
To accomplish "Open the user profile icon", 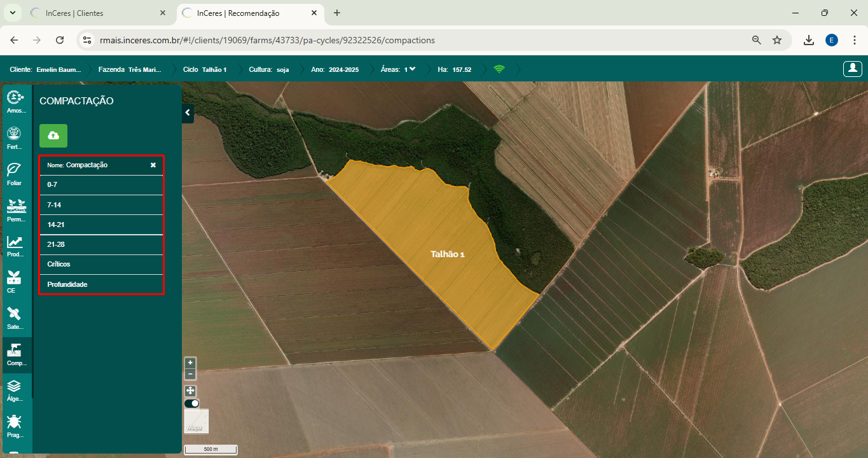I will point(851,69).
